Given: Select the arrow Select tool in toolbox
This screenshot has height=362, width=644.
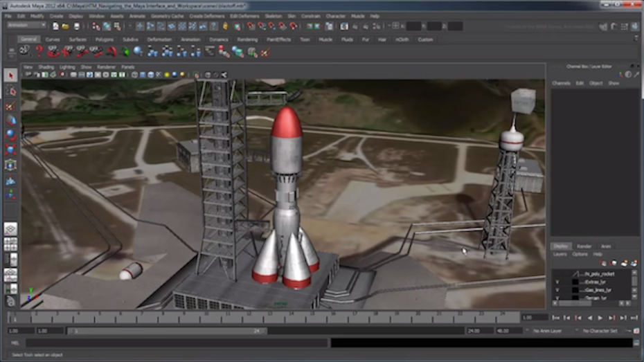Looking at the screenshot, I should pos(10,75).
